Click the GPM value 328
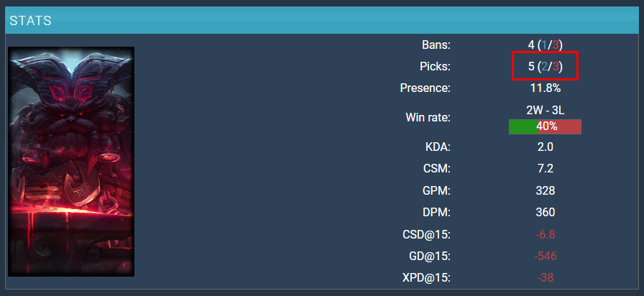The image size is (644, 296). point(545,190)
